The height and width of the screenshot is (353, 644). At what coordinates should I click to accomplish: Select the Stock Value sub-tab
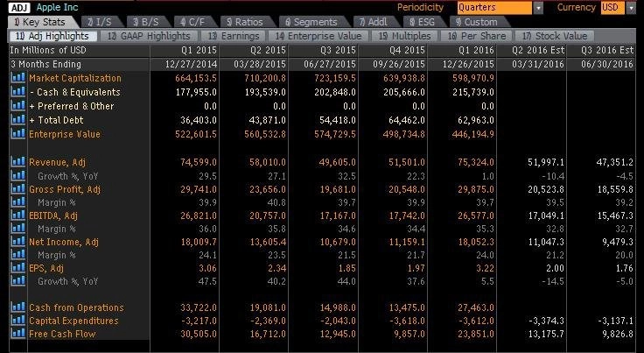pyautogui.click(x=555, y=36)
